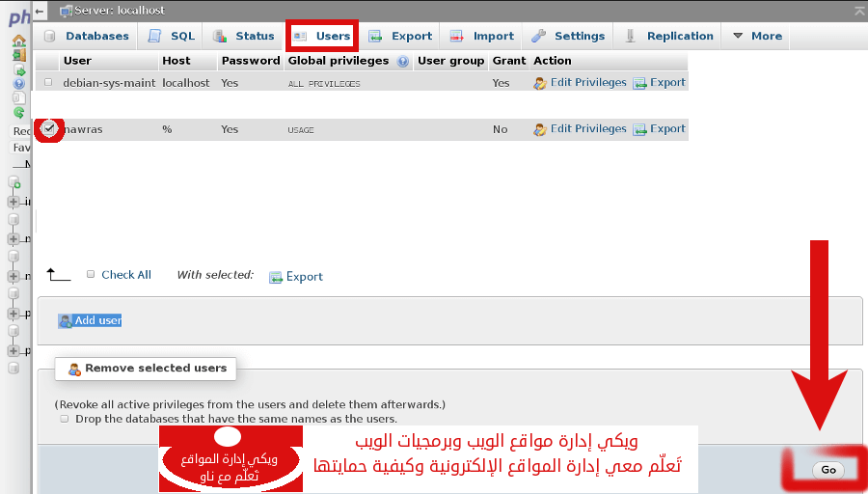Toggle drop databases with same names checkbox
Screen dimensions: 868x494
tap(65, 419)
